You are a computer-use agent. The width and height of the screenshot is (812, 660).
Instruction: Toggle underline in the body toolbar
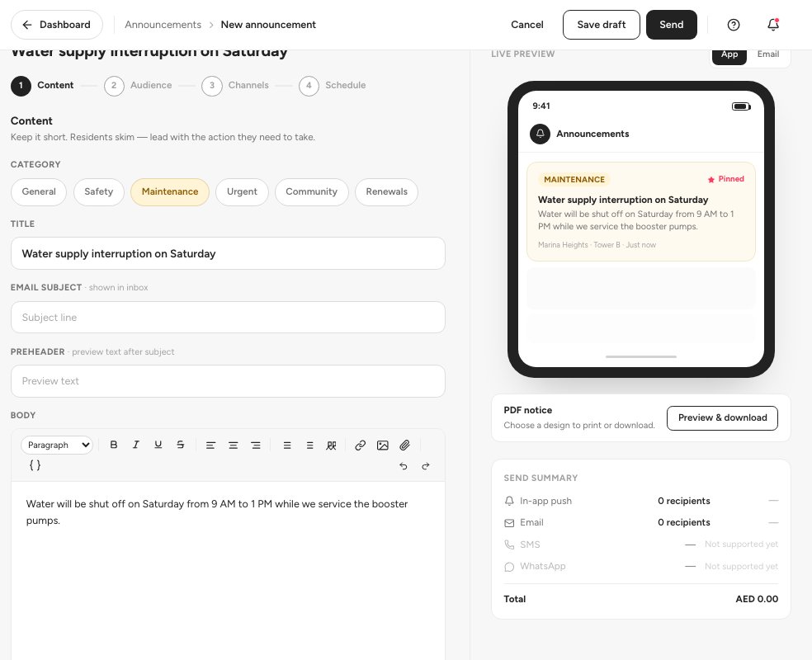[158, 445]
